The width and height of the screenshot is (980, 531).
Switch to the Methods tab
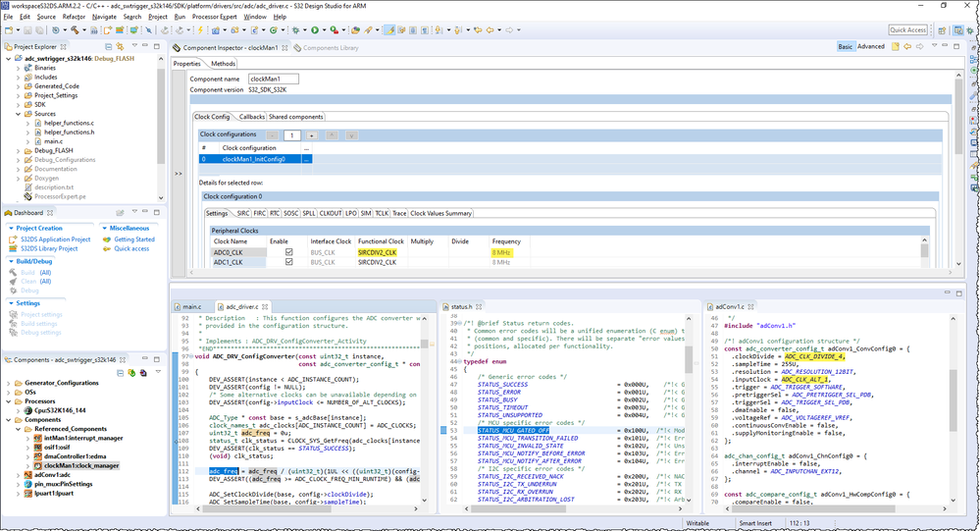pos(223,64)
